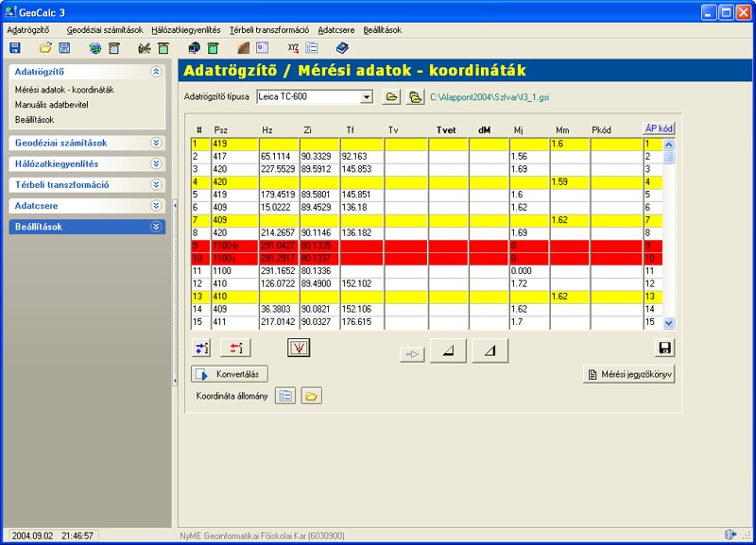Click the black floppy save icon below table
Viewport: 756px width, 545px height.
pyautogui.click(x=665, y=348)
